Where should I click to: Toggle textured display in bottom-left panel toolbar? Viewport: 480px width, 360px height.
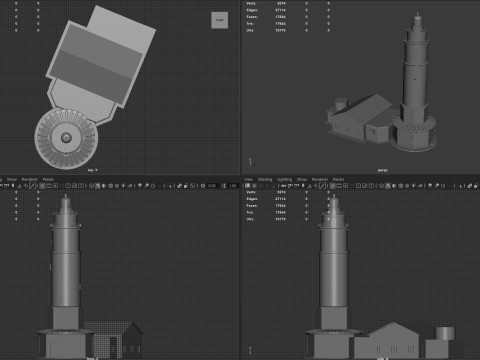117,186
